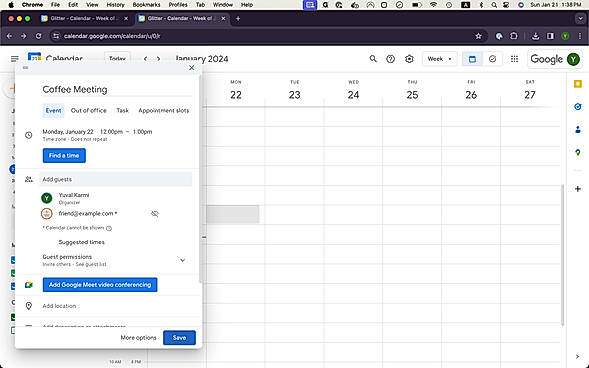Click Find a time button

pyautogui.click(x=64, y=155)
